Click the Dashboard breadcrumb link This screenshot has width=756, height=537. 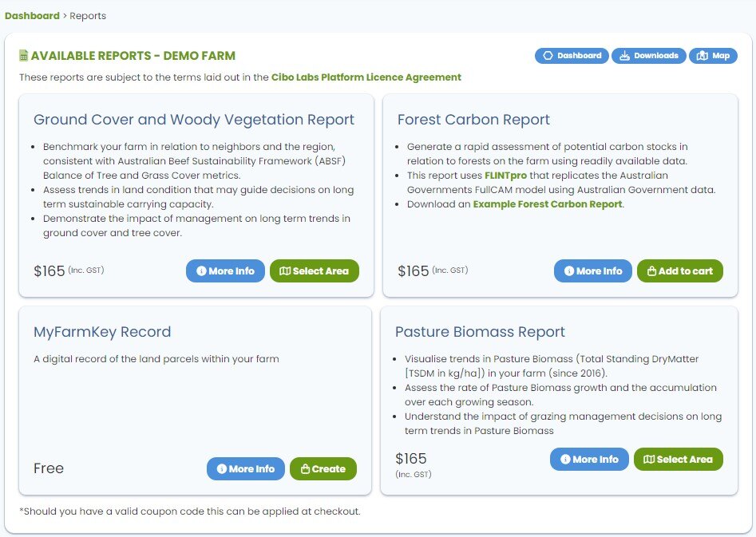31,15
